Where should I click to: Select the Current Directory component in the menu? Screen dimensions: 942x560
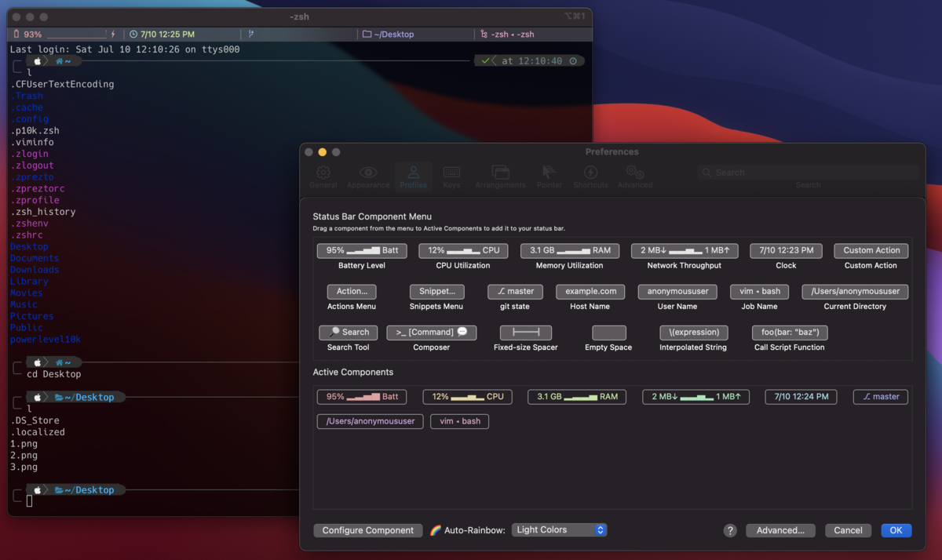click(x=855, y=292)
